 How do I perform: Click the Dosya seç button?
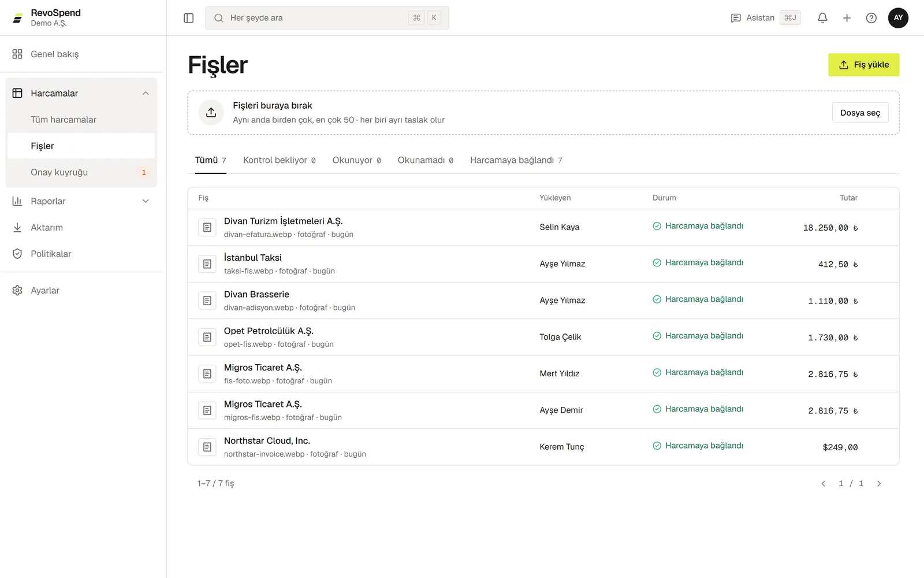coord(860,113)
